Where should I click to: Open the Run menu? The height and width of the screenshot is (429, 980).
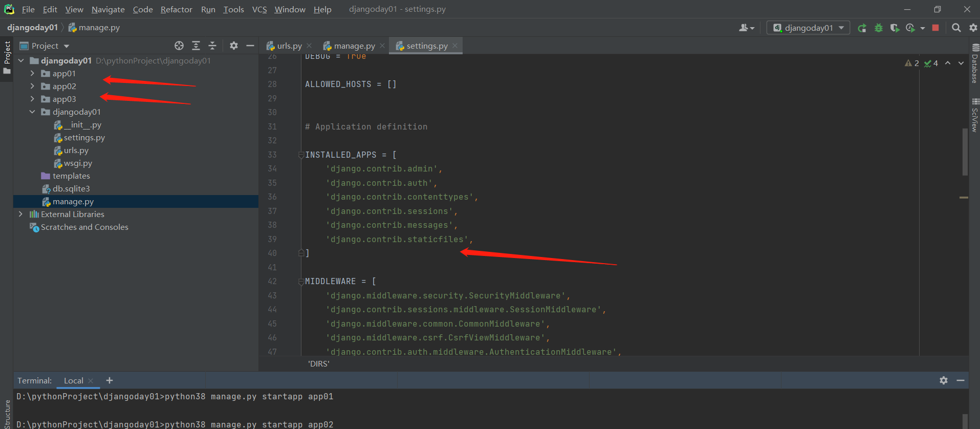[208, 9]
